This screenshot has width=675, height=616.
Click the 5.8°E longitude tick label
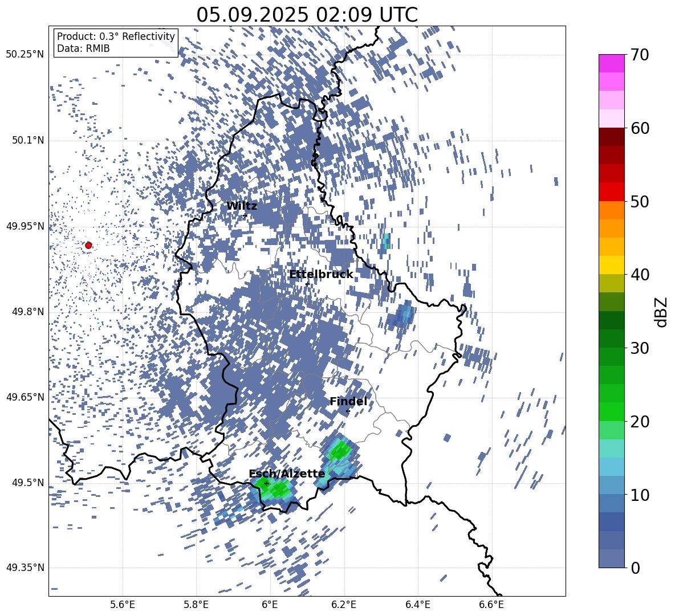coord(196,605)
